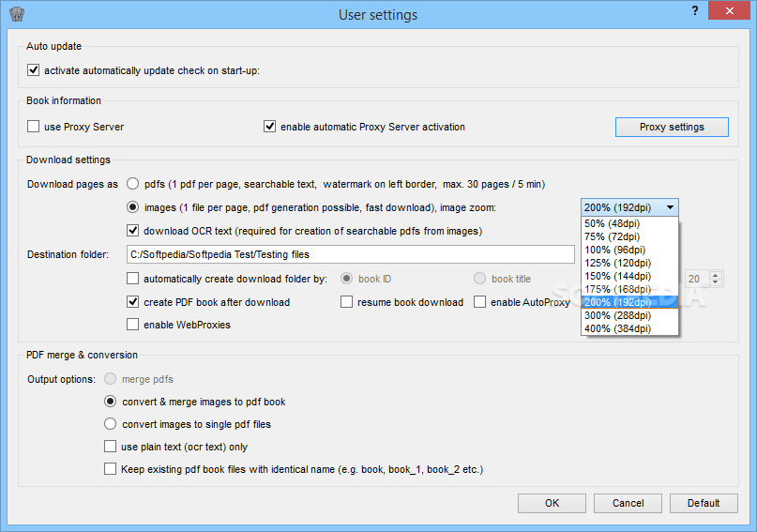Choose 400% (384dpi) zoom option
The width and height of the screenshot is (757, 532).
630,328
